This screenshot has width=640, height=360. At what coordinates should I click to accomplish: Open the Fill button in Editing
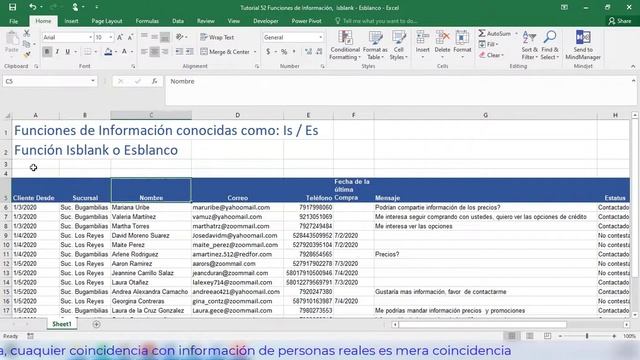[x=489, y=44]
